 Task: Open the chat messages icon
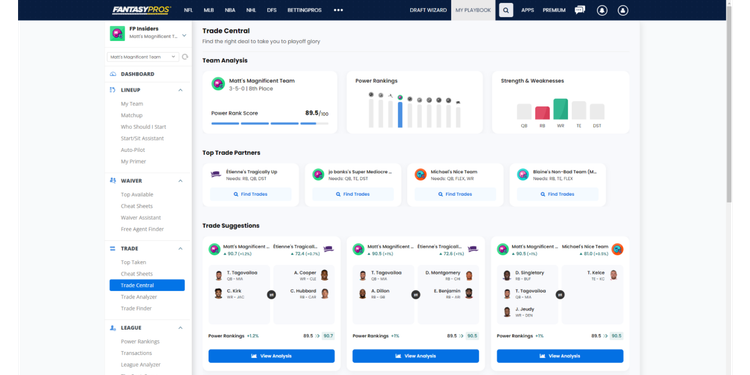[x=580, y=10]
